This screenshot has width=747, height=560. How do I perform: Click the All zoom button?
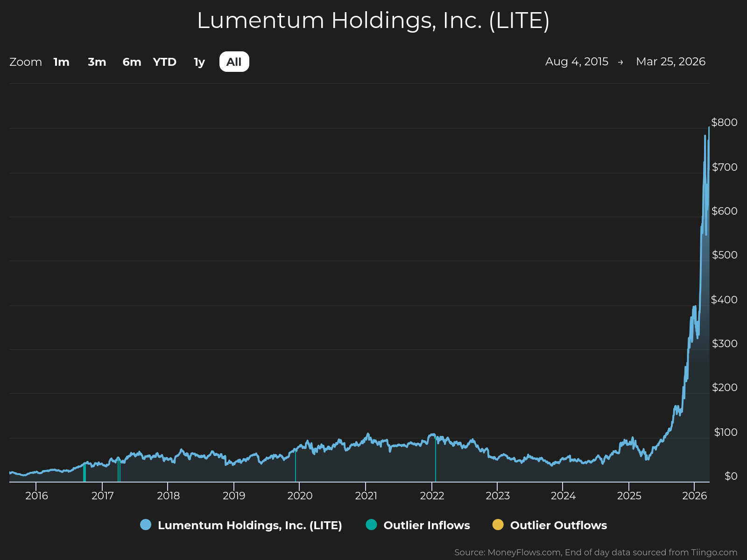(234, 62)
